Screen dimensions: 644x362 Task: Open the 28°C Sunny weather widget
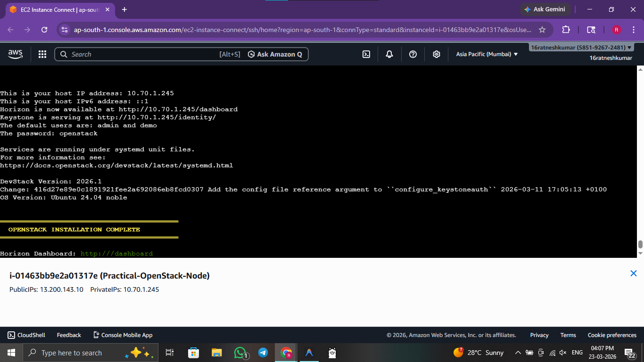(x=479, y=353)
